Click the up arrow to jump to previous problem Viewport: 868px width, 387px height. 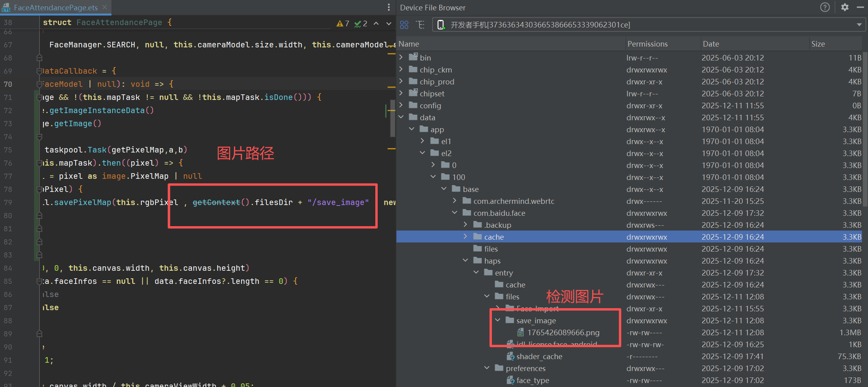coord(376,23)
